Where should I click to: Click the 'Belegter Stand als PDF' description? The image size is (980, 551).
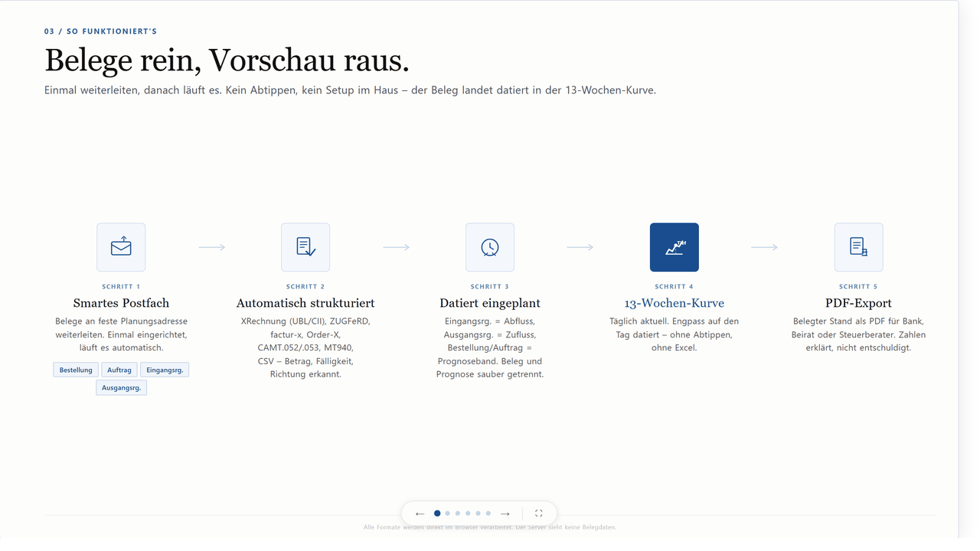[x=858, y=334]
